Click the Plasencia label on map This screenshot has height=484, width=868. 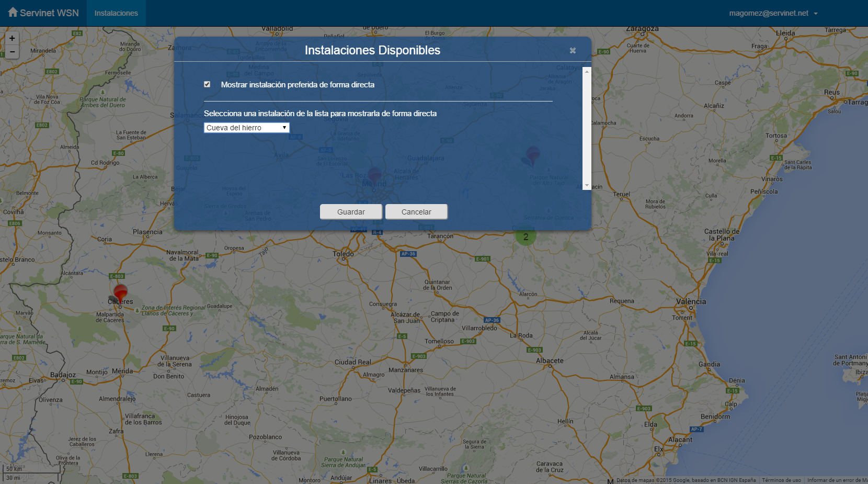[x=147, y=232]
